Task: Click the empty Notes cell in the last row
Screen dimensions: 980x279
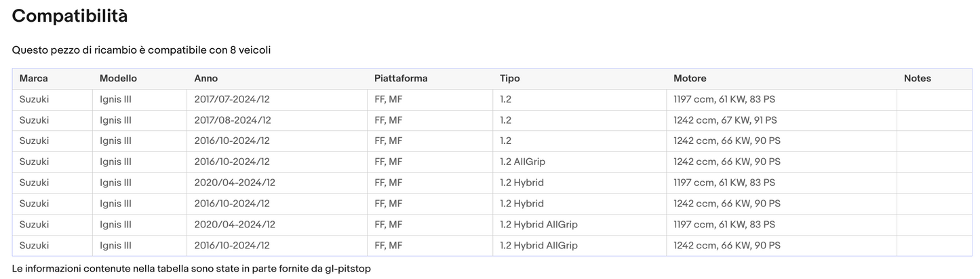Action: [x=934, y=246]
